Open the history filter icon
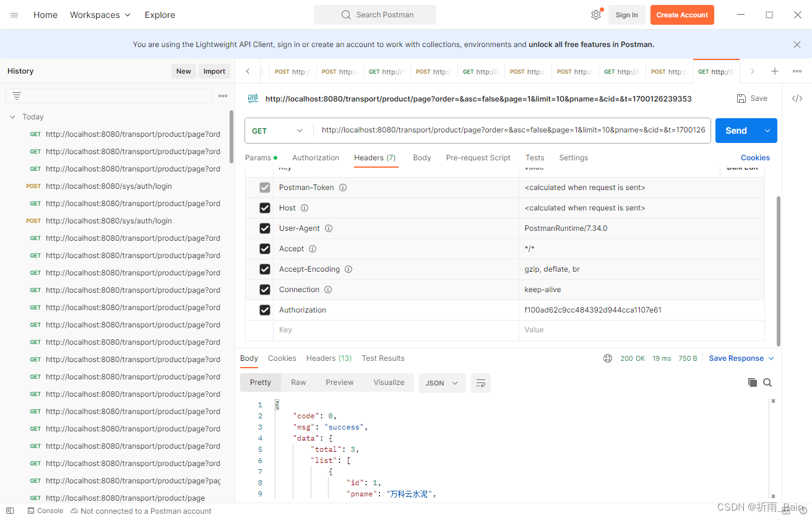This screenshot has height=518, width=812. (17, 96)
